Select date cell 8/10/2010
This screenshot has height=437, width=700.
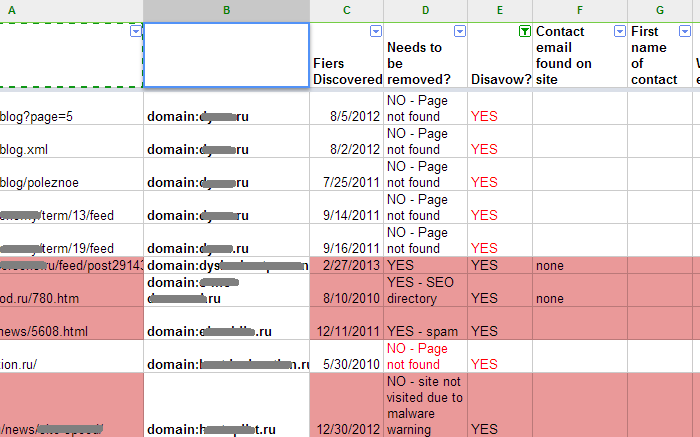point(346,290)
